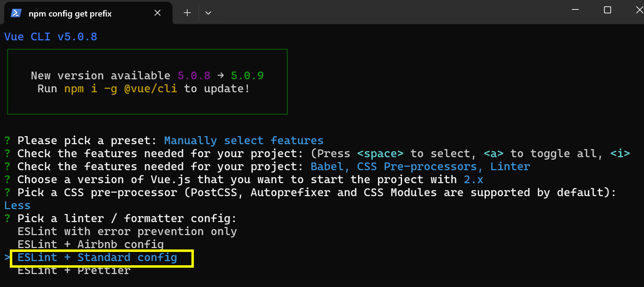Image resolution: width=644 pixels, height=287 pixels.
Task: Click 'Please pick a preset:' prompt text
Action: click(x=87, y=141)
